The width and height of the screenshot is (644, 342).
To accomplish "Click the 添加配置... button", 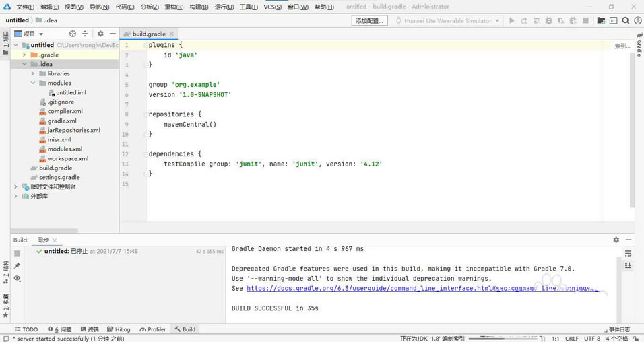I will pos(370,20).
